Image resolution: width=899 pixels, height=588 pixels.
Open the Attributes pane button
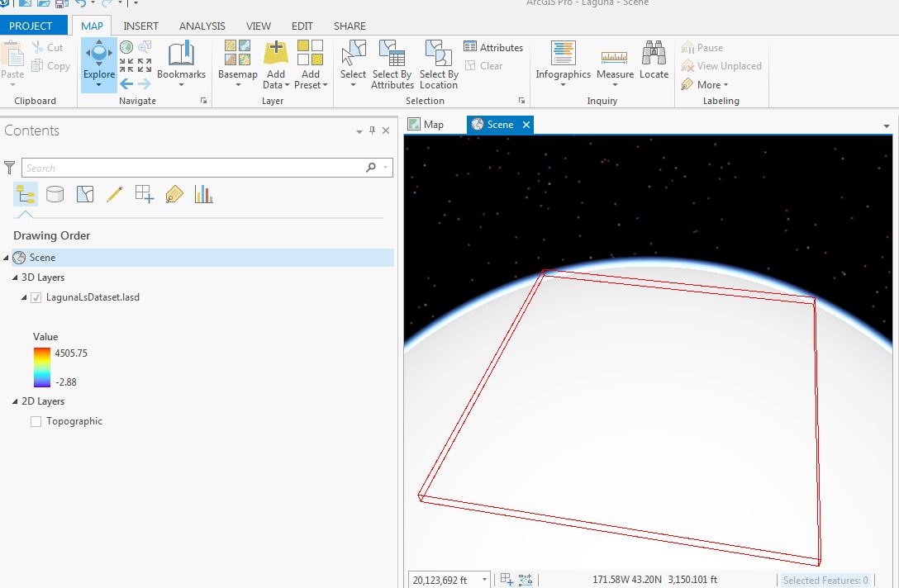point(493,47)
